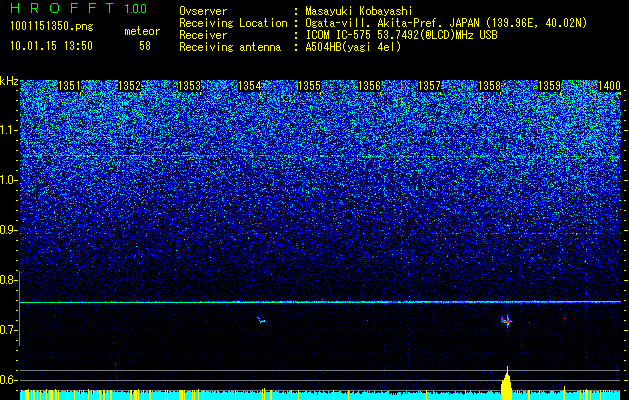
Task: Click the 1354 time marker
Action: tap(250, 86)
